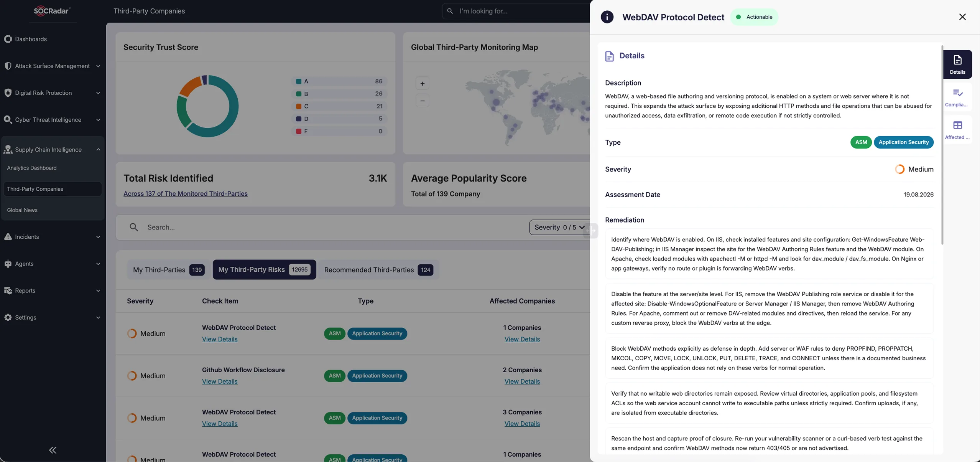The height and width of the screenshot is (462, 980).
Task: Open Global News submenu item
Action: point(22,210)
